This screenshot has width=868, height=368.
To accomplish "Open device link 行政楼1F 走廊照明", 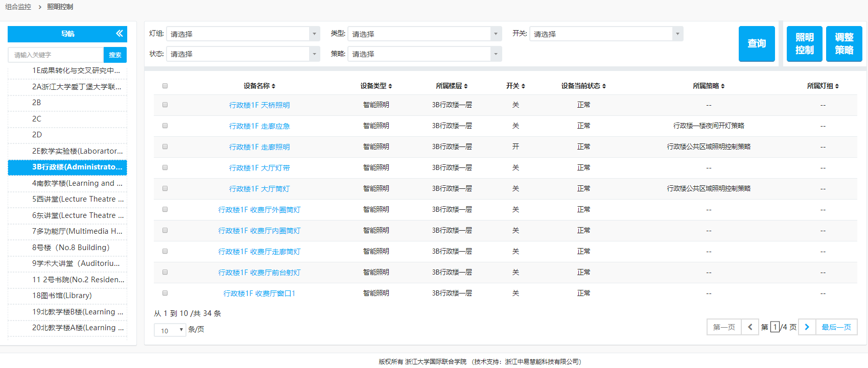I will 260,147.
